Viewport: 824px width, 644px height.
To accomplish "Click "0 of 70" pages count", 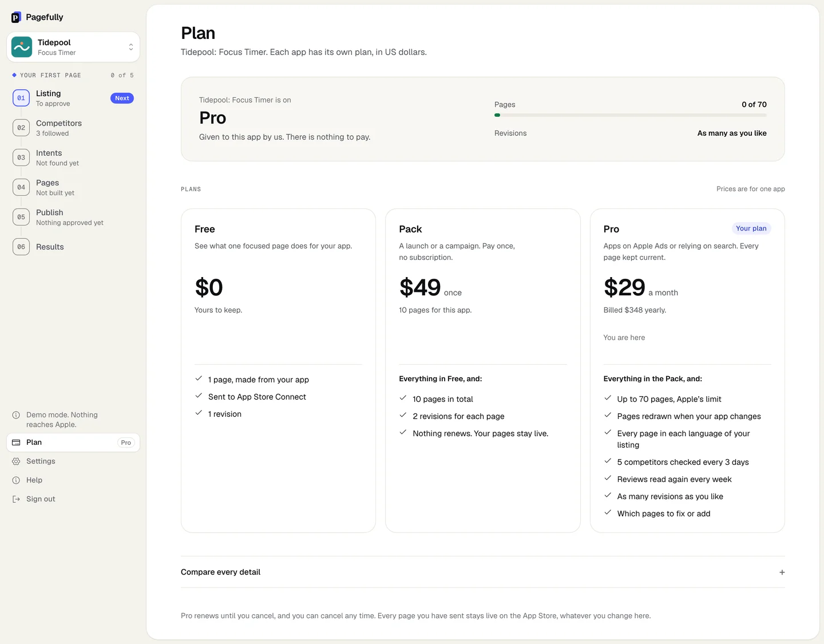I will point(754,104).
